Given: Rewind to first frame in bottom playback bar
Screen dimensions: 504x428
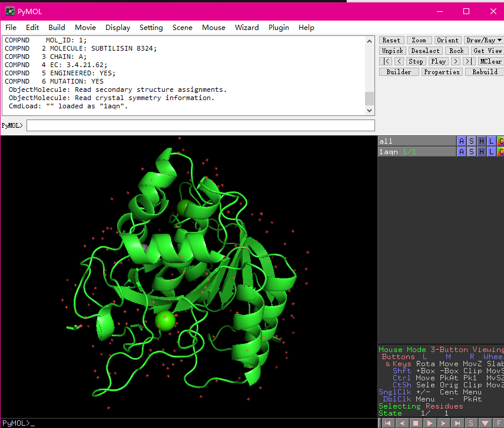Looking at the screenshot, I should [x=387, y=423].
